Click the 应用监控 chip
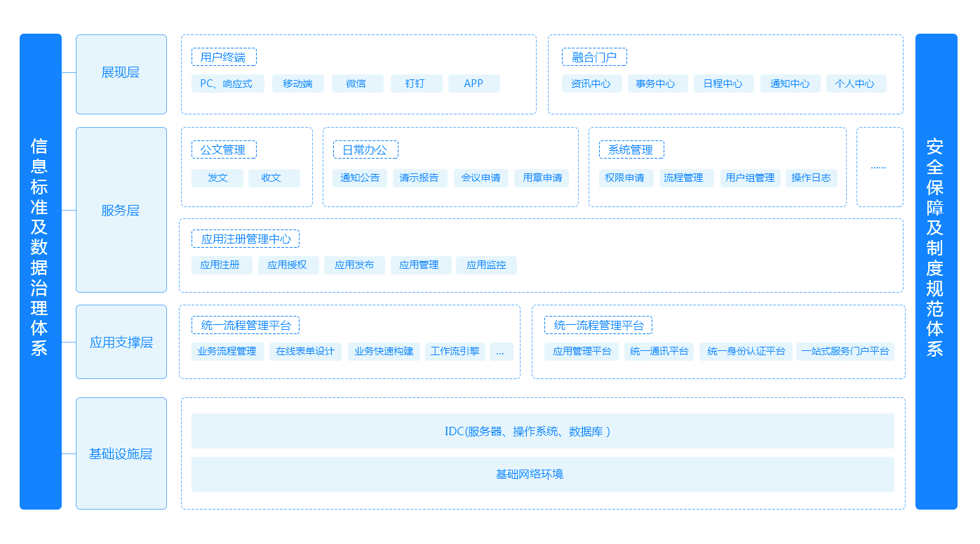The height and width of the screenshot is (544, 980). 486,265
